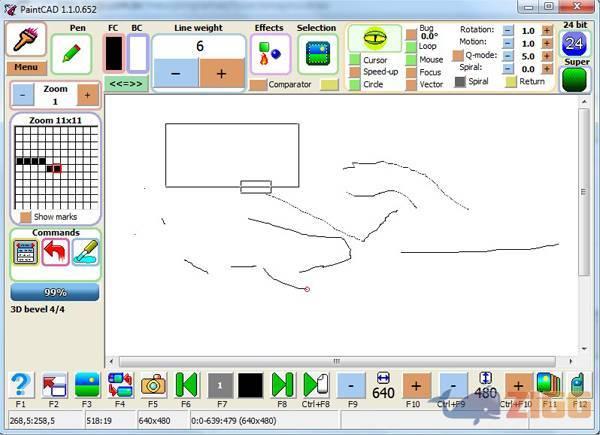Click the highlighter icon in Commands
The width and height of the screenshot is (600, 435).
click(85, 252)
